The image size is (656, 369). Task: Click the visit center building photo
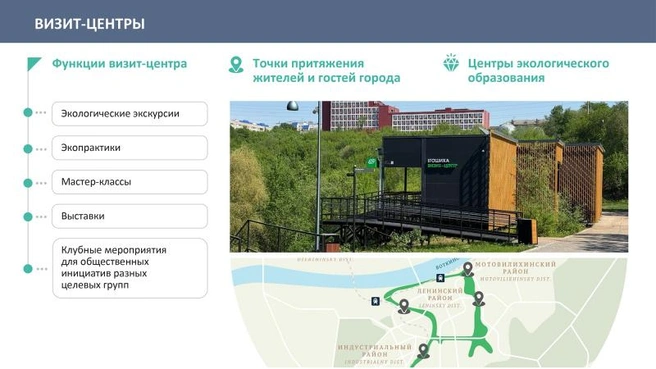pos(429,177)
